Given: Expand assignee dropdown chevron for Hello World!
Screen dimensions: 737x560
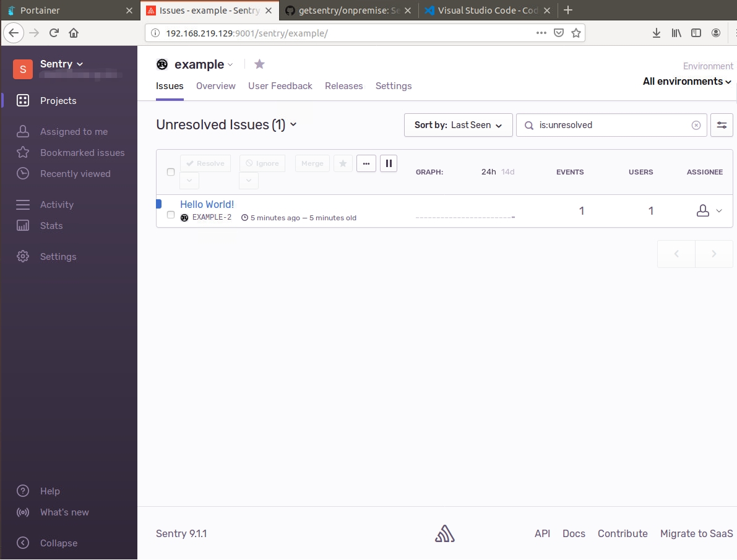Looking at the screenshot, I should point(719,210).
